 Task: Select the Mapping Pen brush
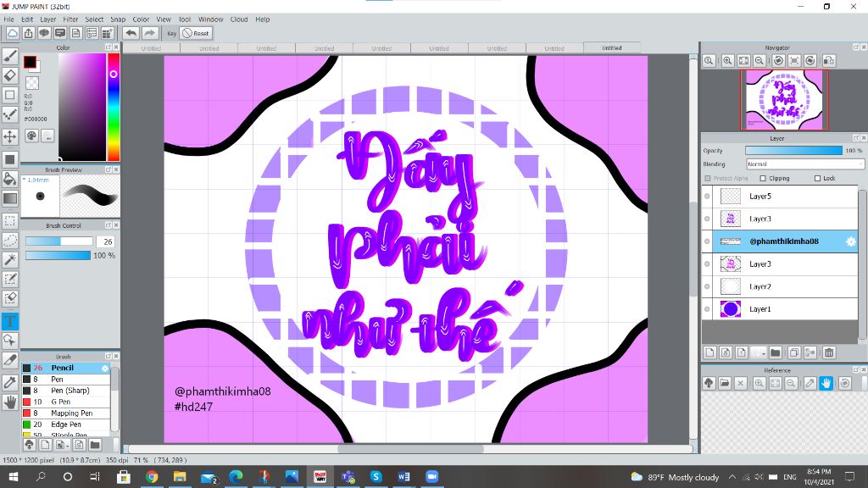(x=66, y=413)
